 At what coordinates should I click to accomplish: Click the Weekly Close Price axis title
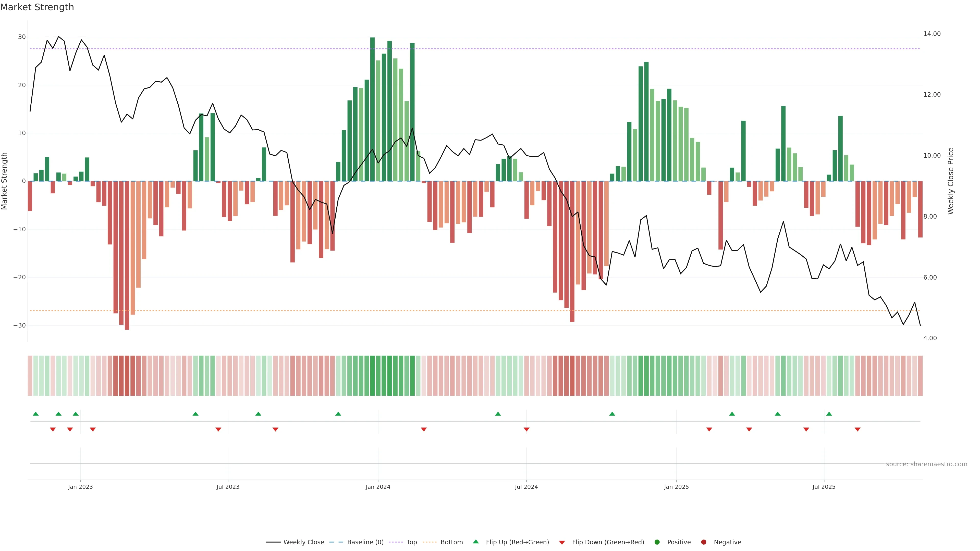[x=950, y=181]
